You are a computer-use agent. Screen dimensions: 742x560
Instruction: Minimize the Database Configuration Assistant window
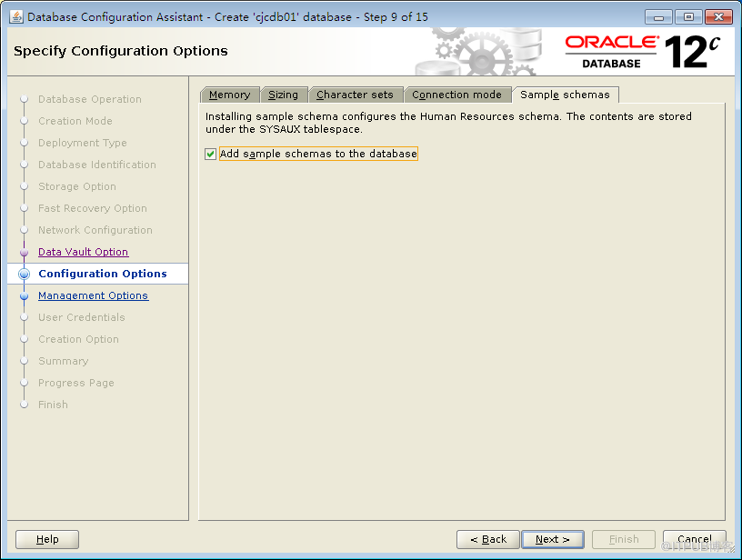coord(658,17)
